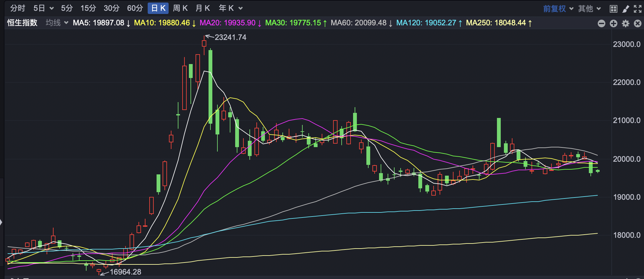Open the 其他 options dropdown

coord(589,9)
